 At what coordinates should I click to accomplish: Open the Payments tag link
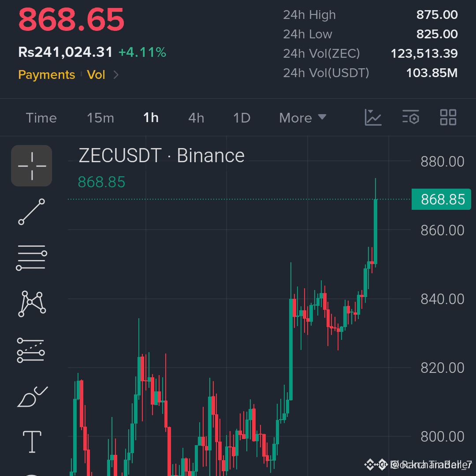tap(46, 74)
